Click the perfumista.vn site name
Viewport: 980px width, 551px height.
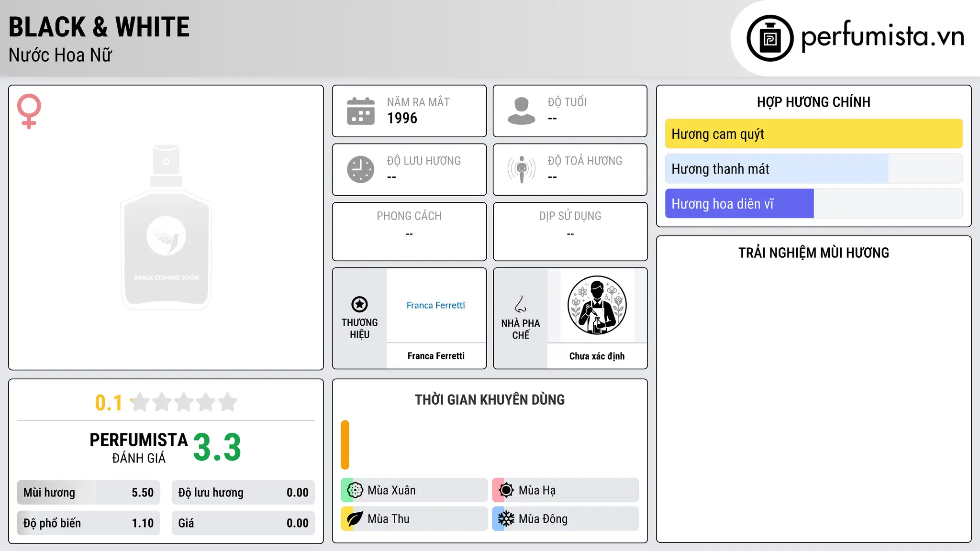coord(882,36)
